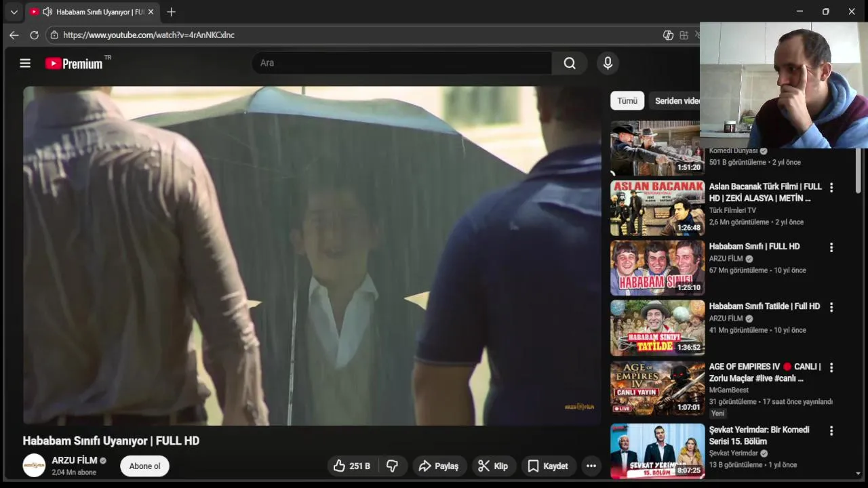Click 'Hababam Sınıfı Uyanıyor | FULL HD' title
This screenshot has height=488, width=868.
[111, 441]
